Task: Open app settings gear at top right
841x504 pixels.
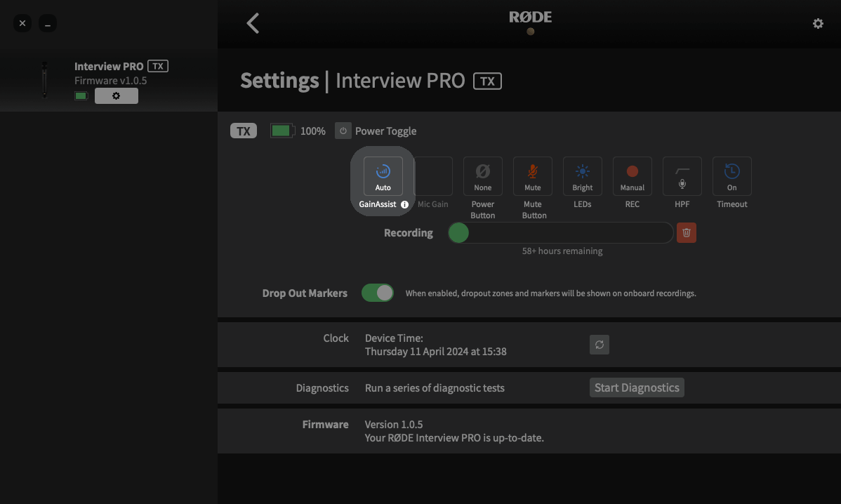Action: coord(817,24)
